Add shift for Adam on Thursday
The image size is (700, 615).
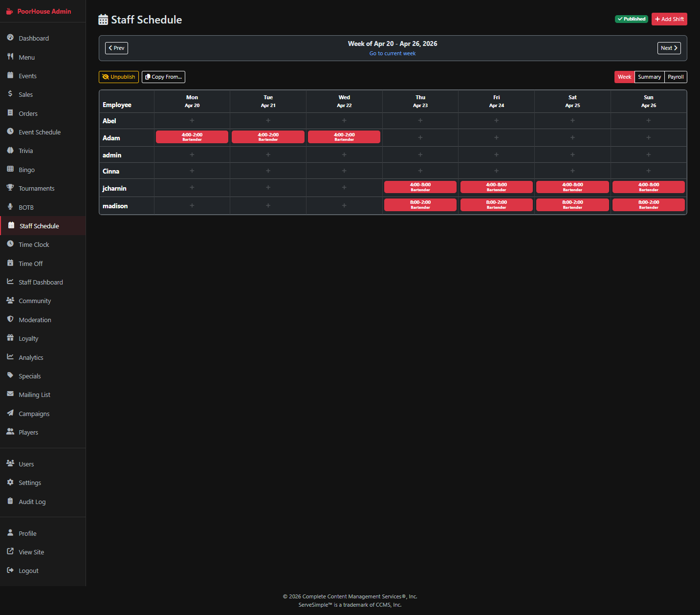420,137
